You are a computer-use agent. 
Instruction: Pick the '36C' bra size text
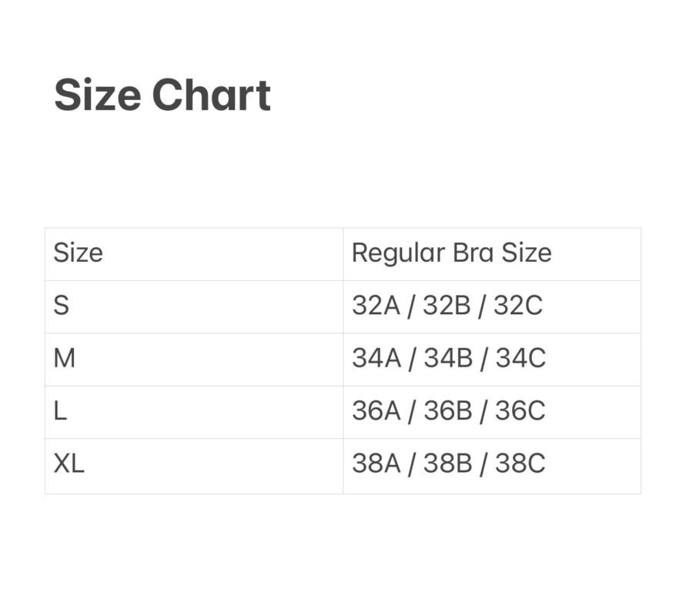pos(520,410)
